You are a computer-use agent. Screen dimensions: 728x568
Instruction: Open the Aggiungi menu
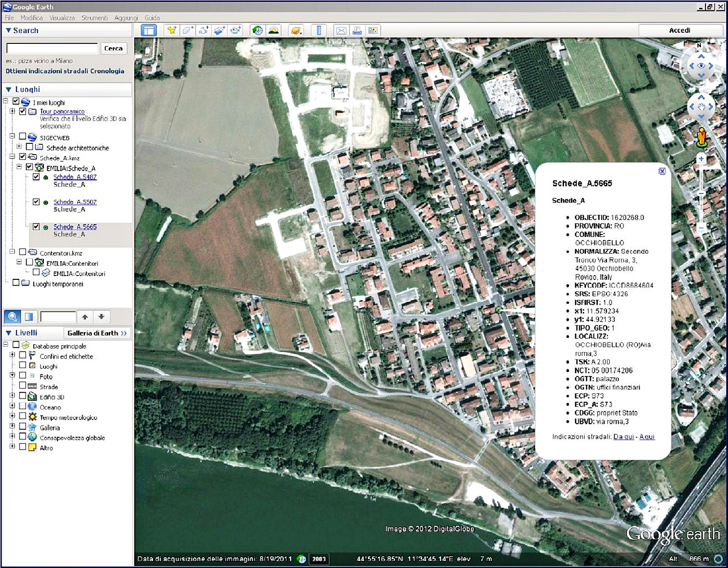126,18
